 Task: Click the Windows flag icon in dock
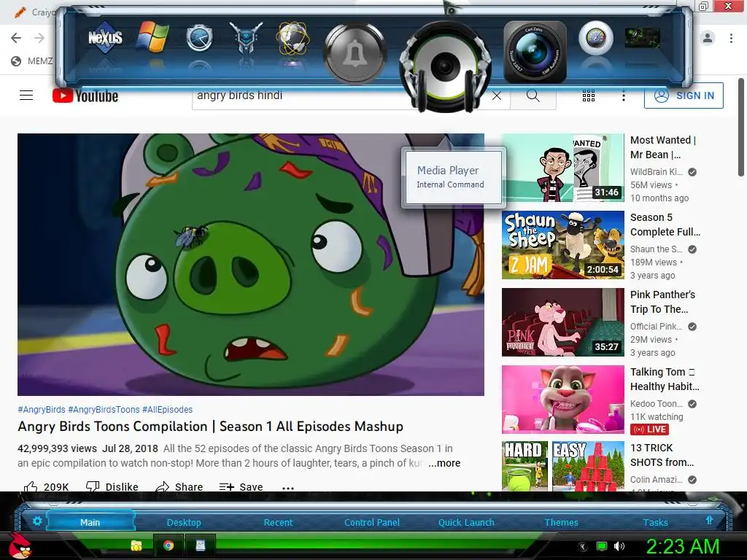tap(152, 37)
